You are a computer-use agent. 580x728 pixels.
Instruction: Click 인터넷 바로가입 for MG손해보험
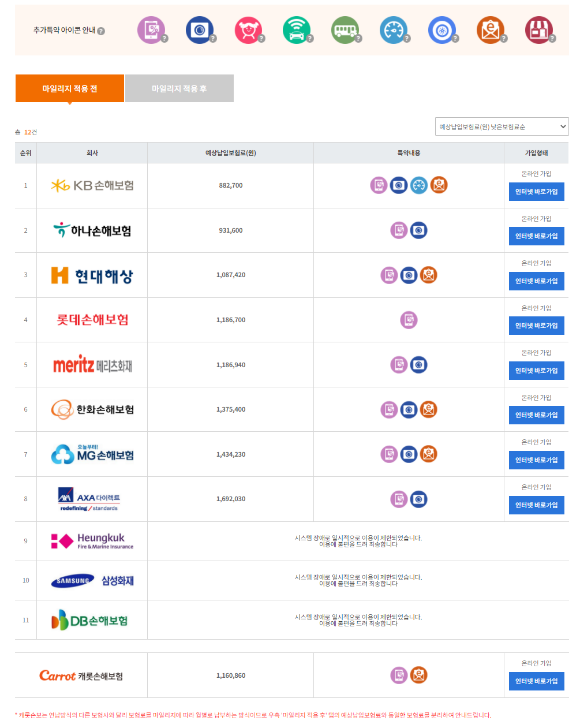tap(537, 460)
